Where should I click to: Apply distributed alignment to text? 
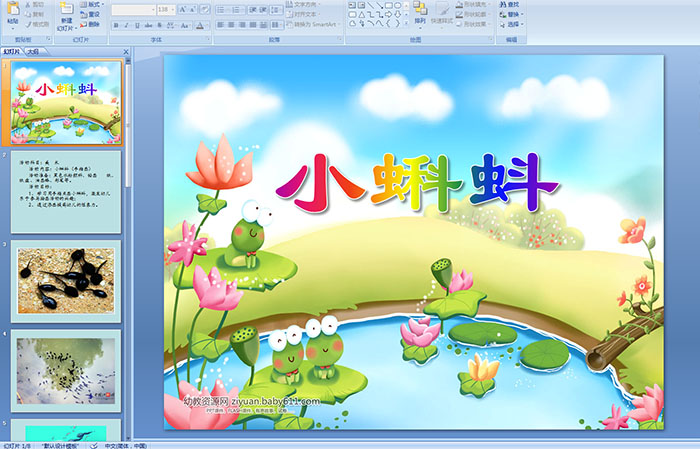264,25
